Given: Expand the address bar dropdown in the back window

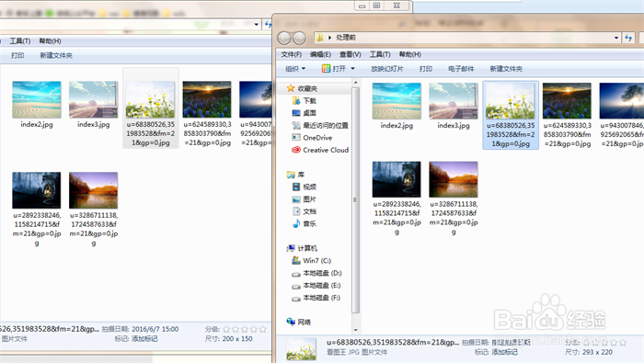Looking at the screenshot, I should (x=257, y=24).
